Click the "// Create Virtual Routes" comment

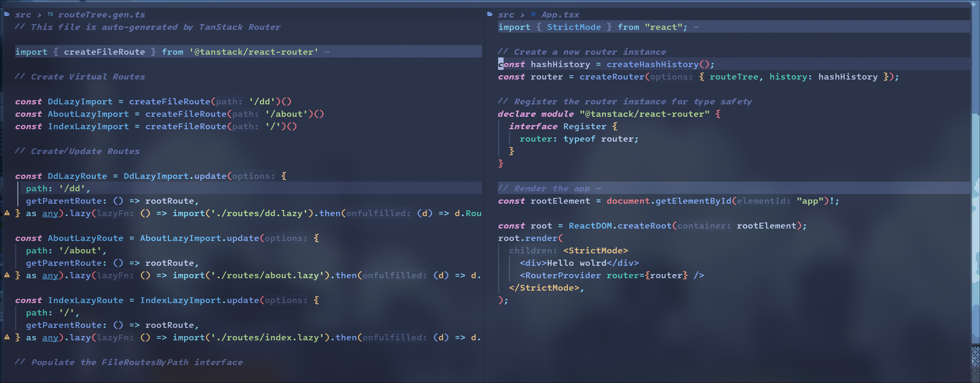coord(80,77)
